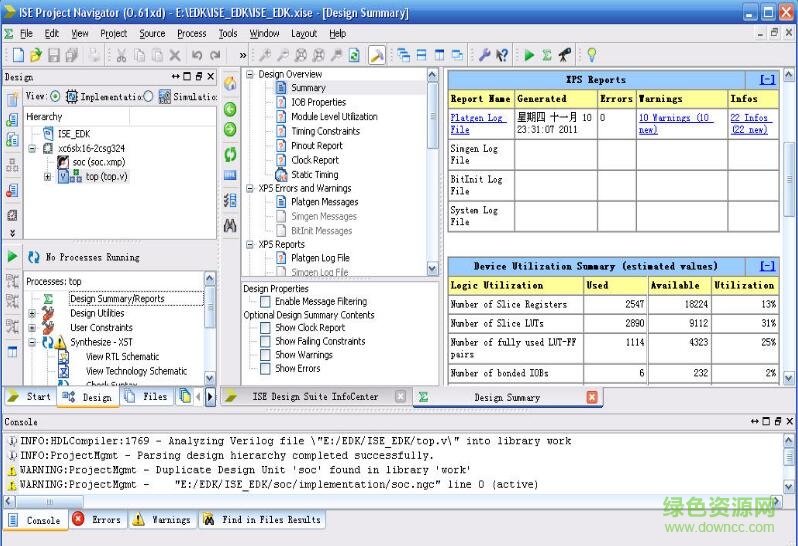
Task: Select the Simulation view radio button
Action: pos(148,97)
